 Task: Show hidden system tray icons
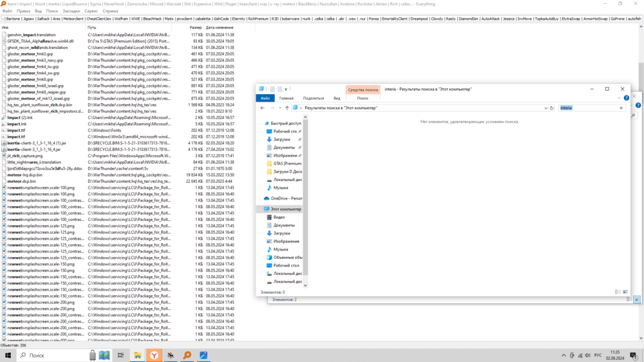563,356
